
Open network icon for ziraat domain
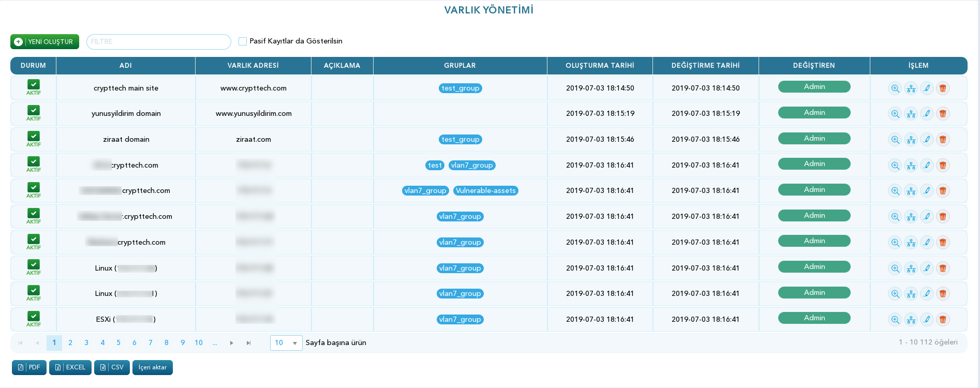[x=911, y=140]
